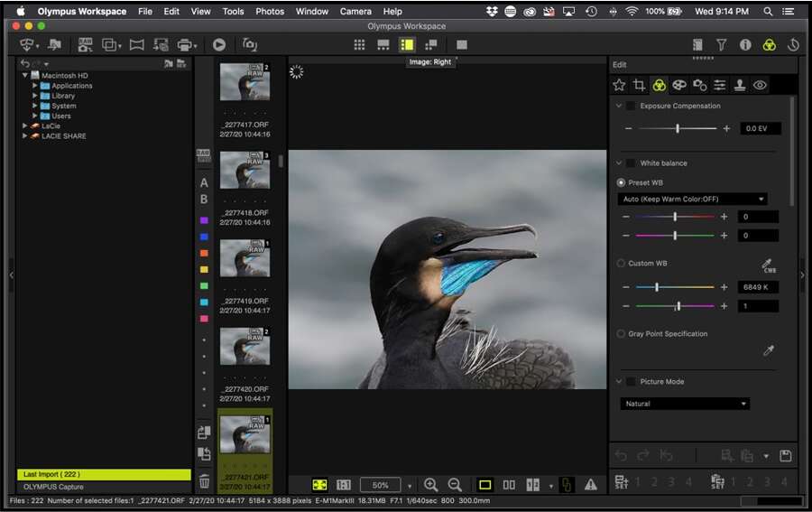This screenshot has height=512, width=812.
Task: Open the Camera menu
Action: pyautogui.click(x=355, y=12)
